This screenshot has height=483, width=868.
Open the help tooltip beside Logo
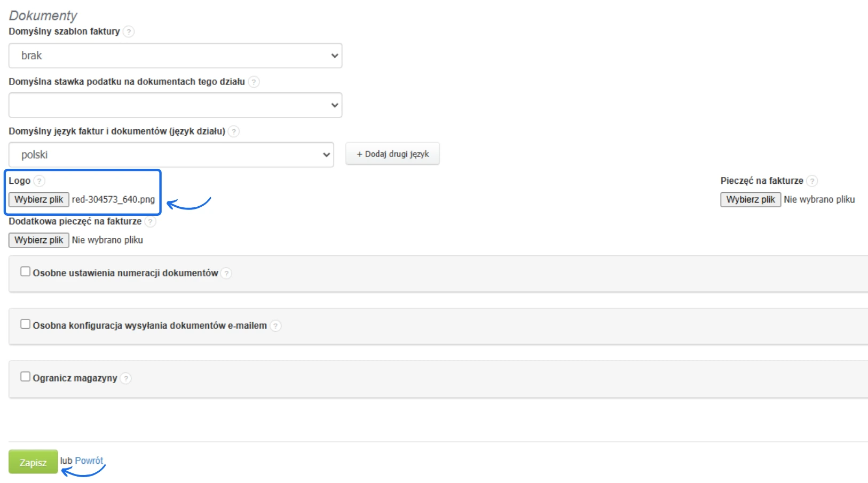point(40,181)
